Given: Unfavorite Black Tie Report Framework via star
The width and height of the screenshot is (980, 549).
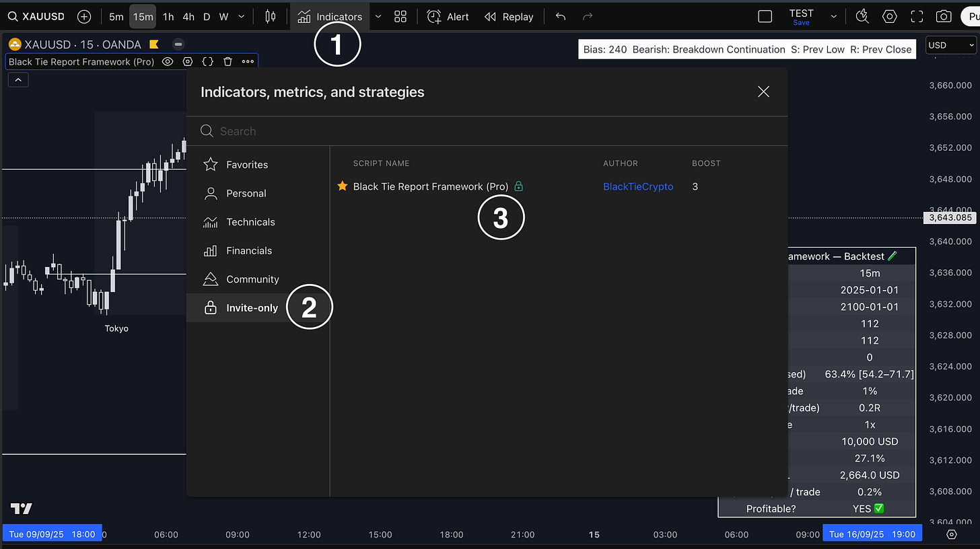Looking at the screenshot, I should tap(342, 186).
